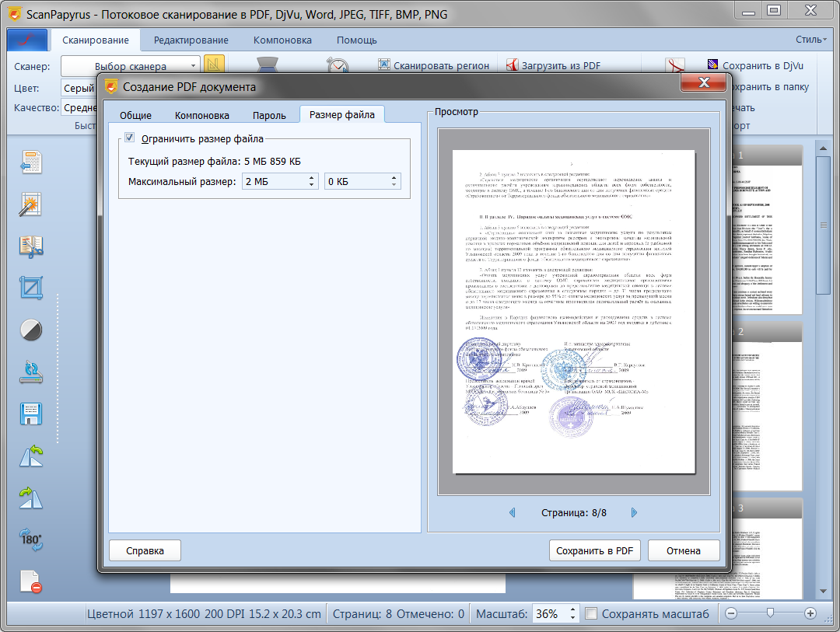Rotate page 180 degrees

click(31, 539)
